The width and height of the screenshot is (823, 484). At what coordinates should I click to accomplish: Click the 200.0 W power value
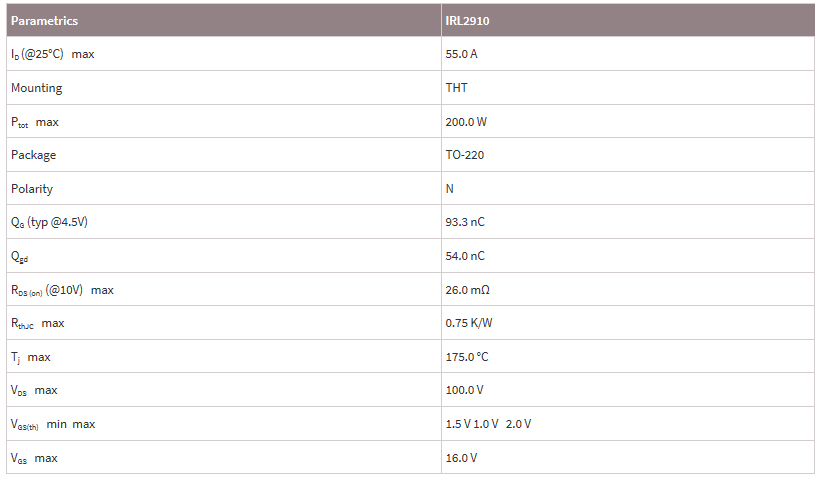pos(466,122)
